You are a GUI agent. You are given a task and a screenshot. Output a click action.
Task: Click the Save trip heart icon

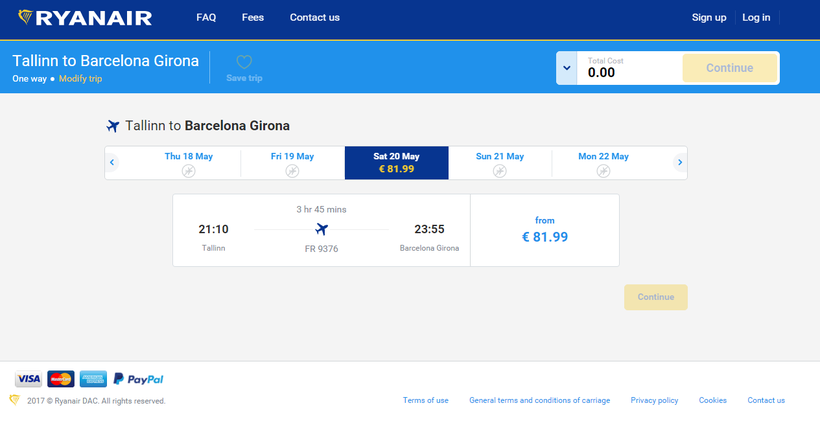tap(244, 62)
